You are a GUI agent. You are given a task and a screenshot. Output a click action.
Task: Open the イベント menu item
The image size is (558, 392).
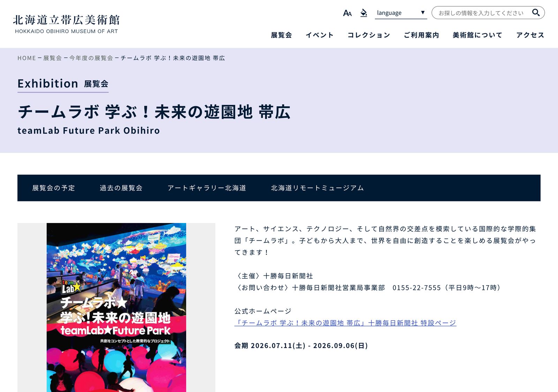pos(319,35)
